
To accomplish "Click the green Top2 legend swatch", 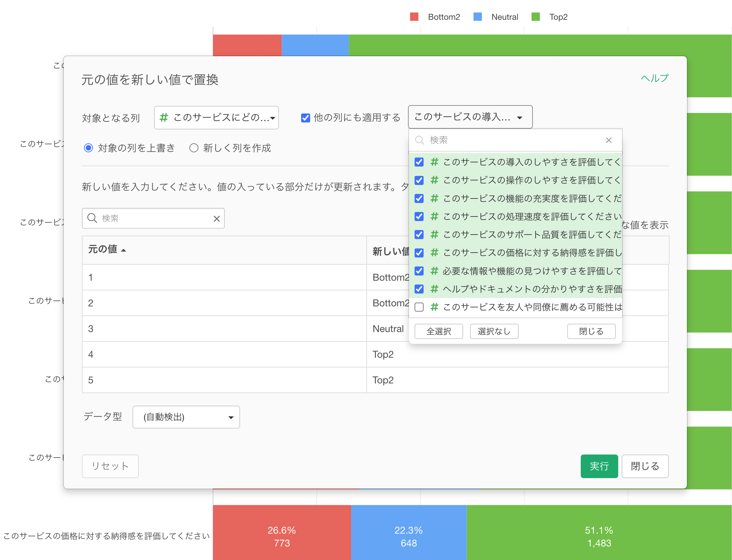I will (536, 17).
